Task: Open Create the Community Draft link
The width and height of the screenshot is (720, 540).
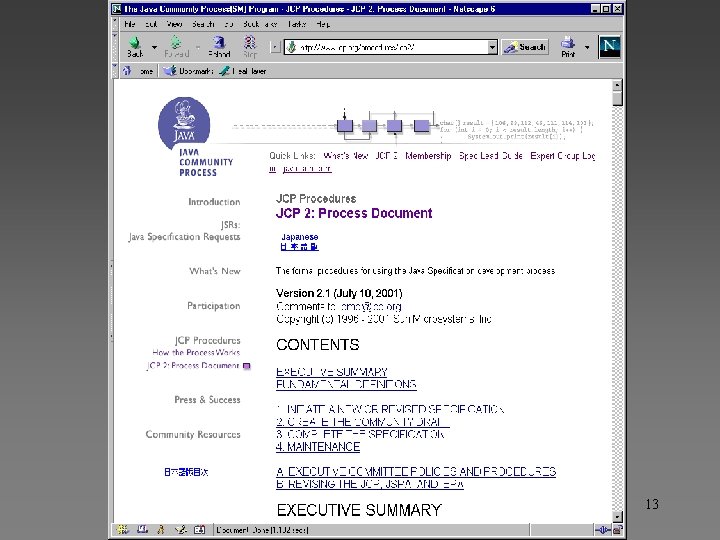Action: [363, 422]
